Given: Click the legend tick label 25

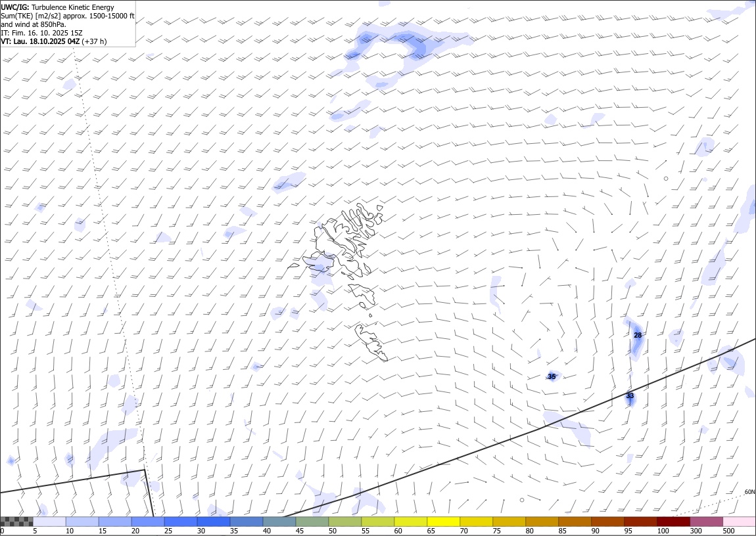Looking at the screenshot, I should tap(168, 531).
